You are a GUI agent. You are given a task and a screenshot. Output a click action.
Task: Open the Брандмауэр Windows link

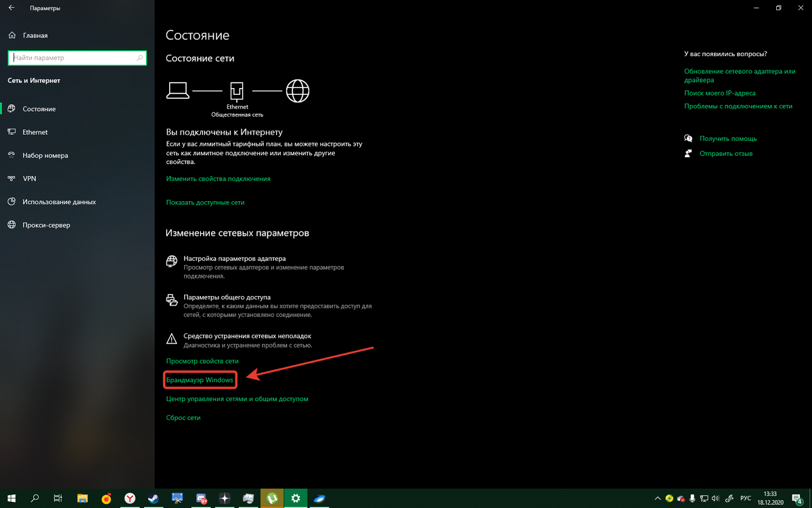click(x=200, y=381)
